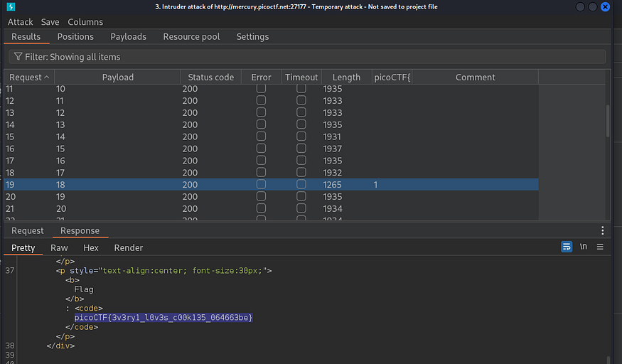Click the Burp Suite lightning logo icon
This screenshot has width=622, height=364.
(x=10, y=7)
